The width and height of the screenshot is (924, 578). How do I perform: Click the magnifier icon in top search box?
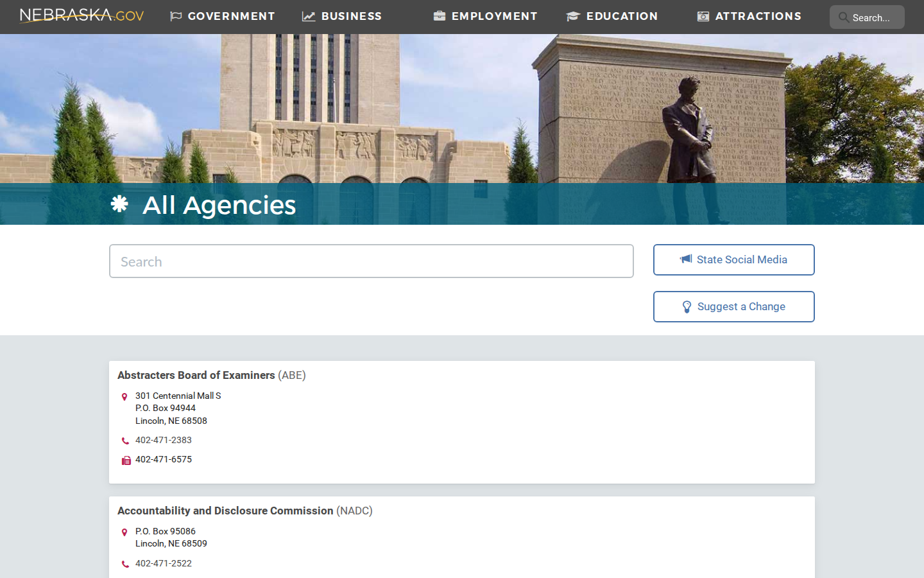tap(844, 17)
